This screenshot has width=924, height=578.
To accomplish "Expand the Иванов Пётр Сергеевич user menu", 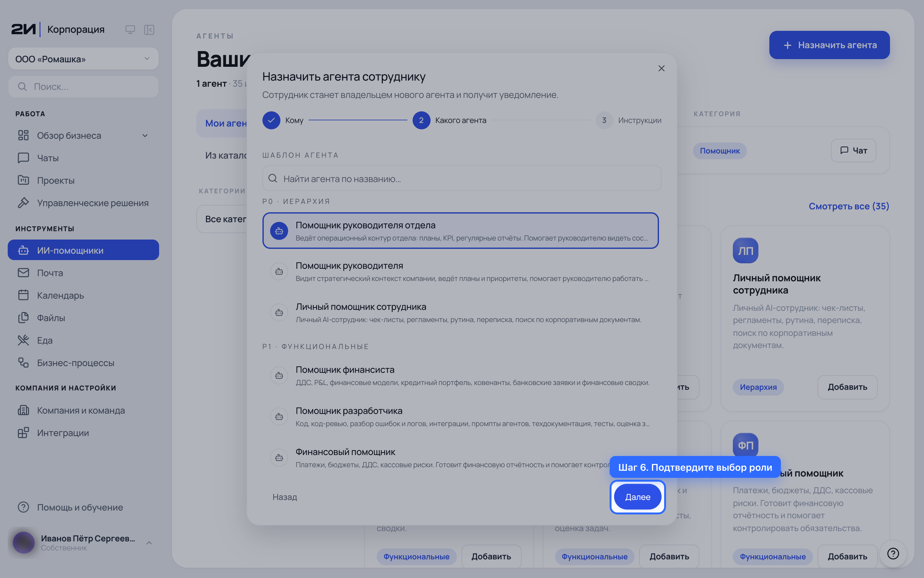I will [x=83, y=542].
